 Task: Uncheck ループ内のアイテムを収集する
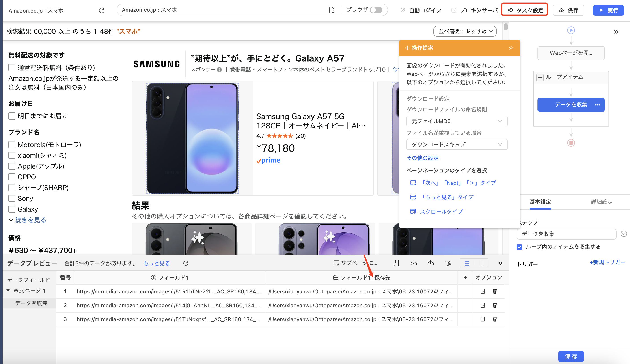click(x=519, y=247)
